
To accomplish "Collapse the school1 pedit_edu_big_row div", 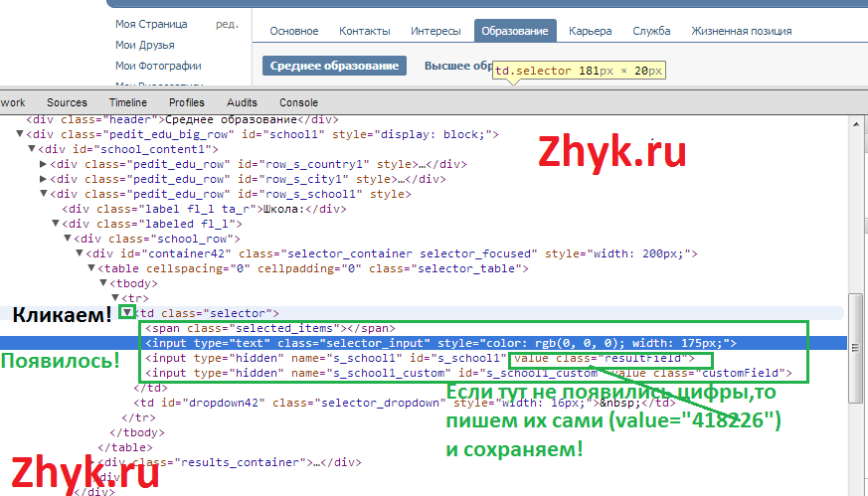I will tap(20, 134).
